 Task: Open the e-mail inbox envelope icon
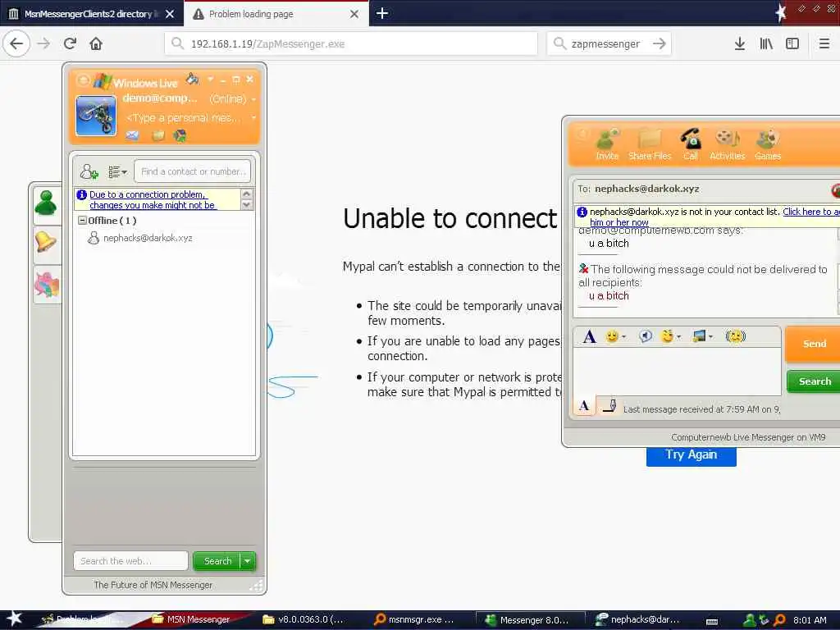click(132, 136)
